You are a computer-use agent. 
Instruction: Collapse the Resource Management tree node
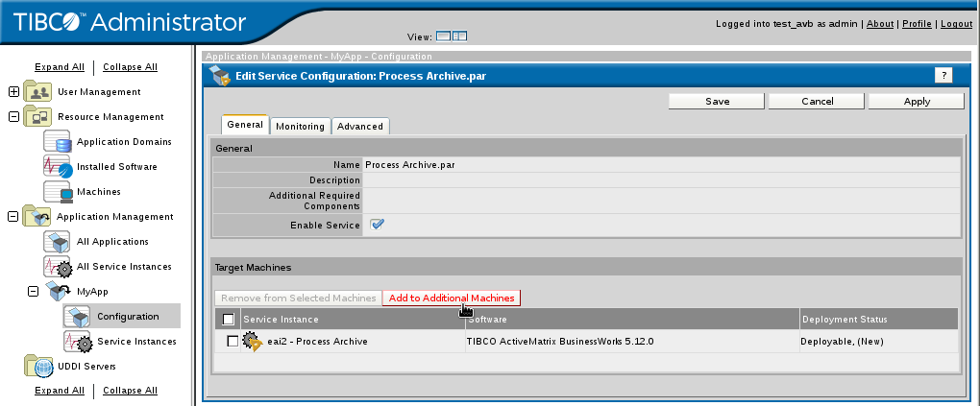[13, 117]
